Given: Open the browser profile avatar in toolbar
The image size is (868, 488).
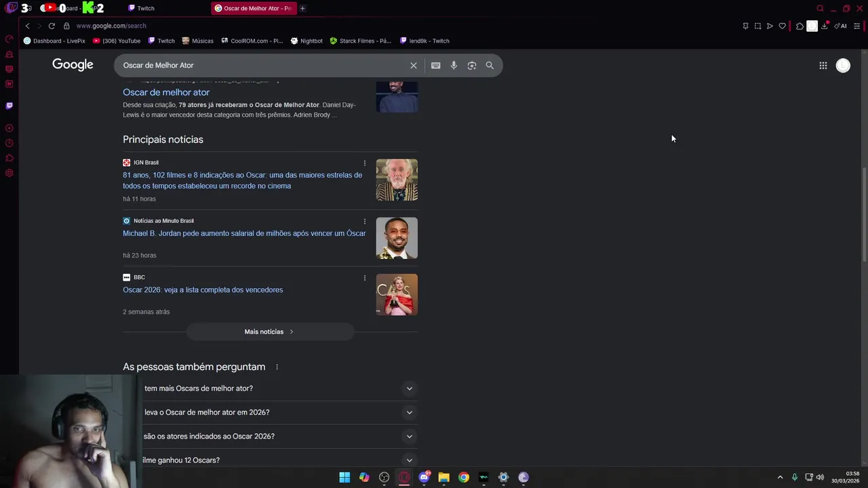Looking at the screenshot, I should 812,26.
